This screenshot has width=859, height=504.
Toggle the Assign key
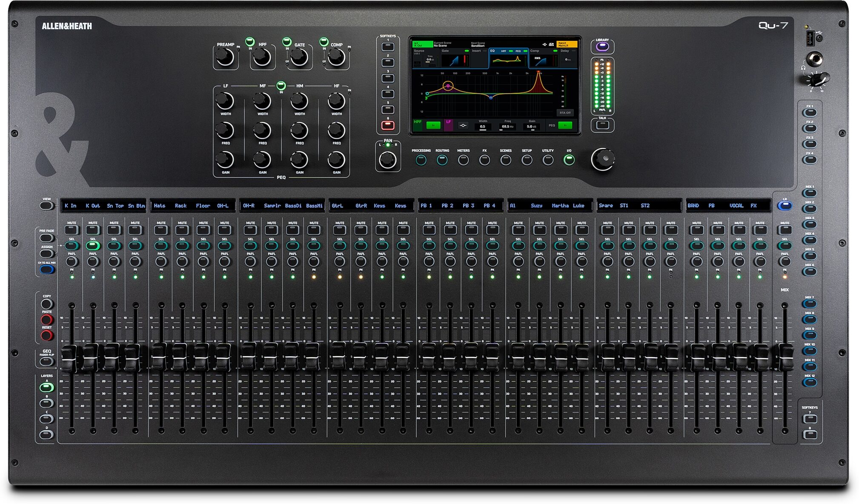tap(46, 254)
